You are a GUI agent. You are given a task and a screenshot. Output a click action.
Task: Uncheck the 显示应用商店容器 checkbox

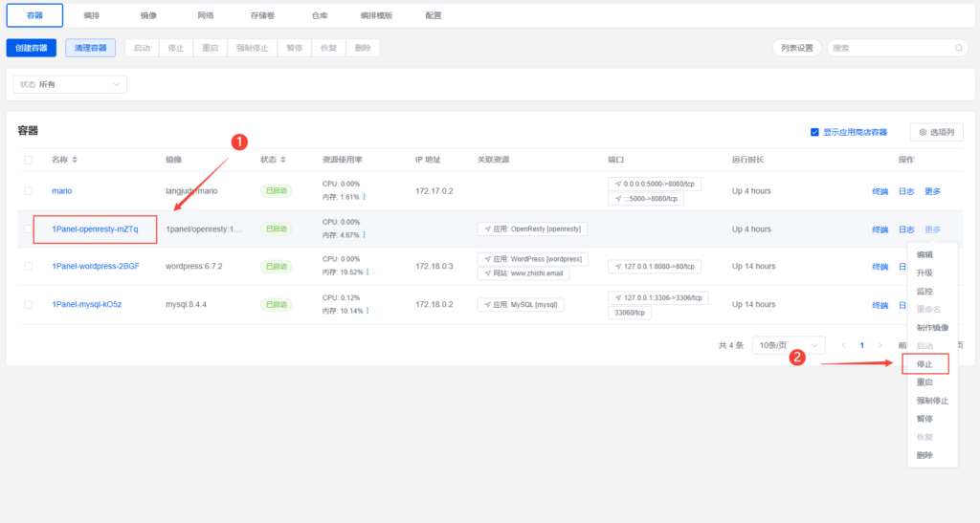tap(814, 132)
